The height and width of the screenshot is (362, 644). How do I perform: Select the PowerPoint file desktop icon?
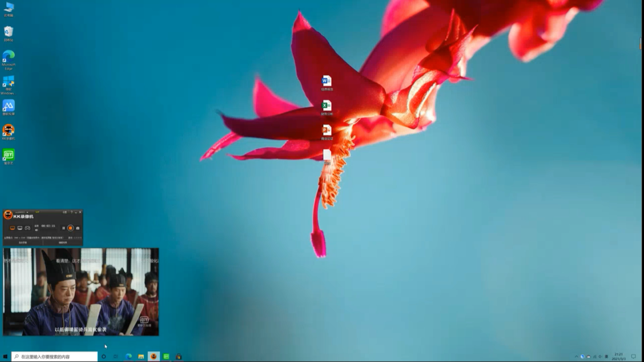tap(327, 130)
